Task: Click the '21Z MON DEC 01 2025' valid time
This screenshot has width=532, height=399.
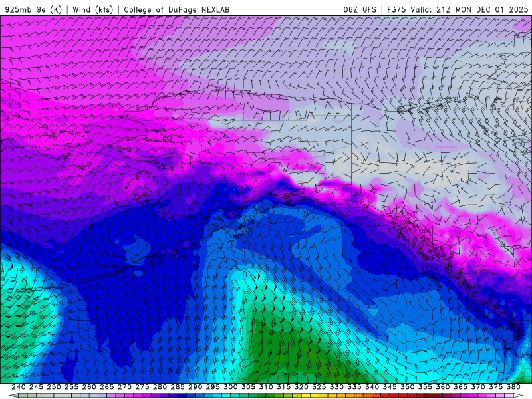Action: tap(482, 9)
